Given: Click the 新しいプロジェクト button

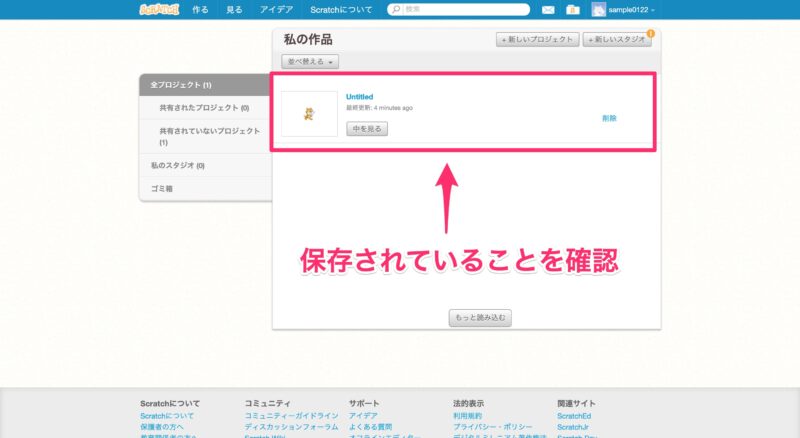Looking at the screenshot, I should (x=537, y=40).
